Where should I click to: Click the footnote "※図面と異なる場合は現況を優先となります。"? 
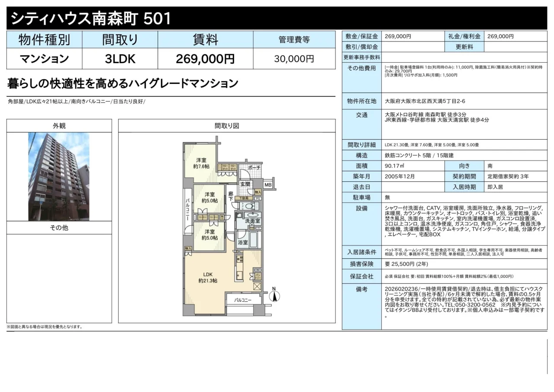[45, 327]
